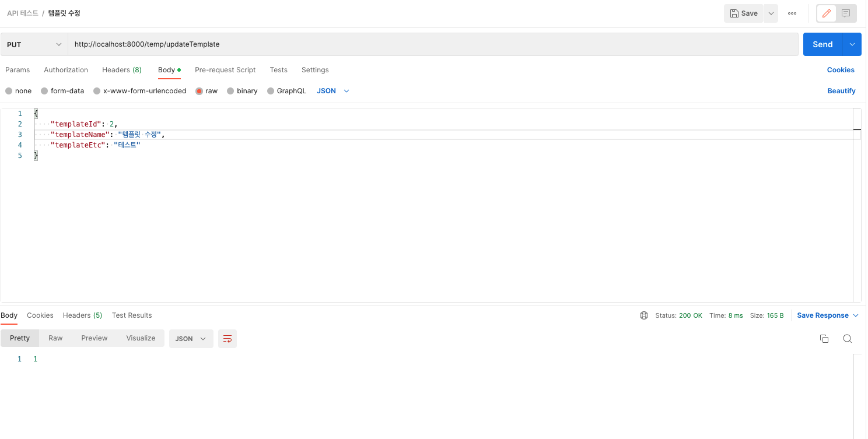
Task: Select the binary body type
Action: tap(242, 91)
